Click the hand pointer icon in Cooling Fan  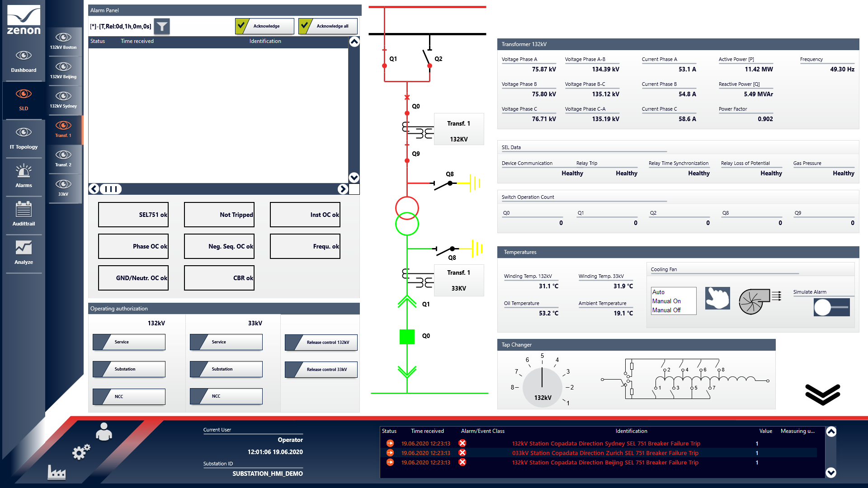(x=717, y=298)
